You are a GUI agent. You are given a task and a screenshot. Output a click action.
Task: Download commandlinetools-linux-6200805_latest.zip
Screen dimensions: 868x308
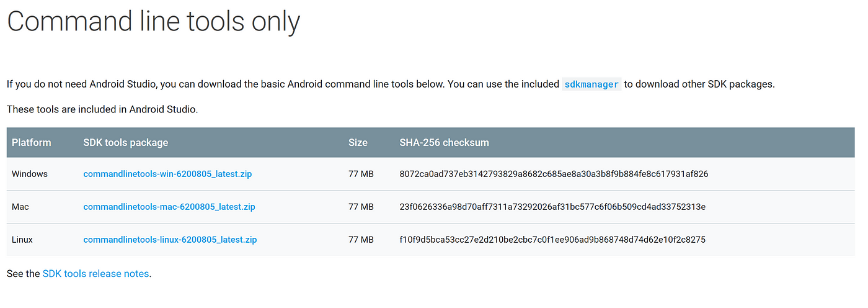pyautogui.click(x=170, y=240)
